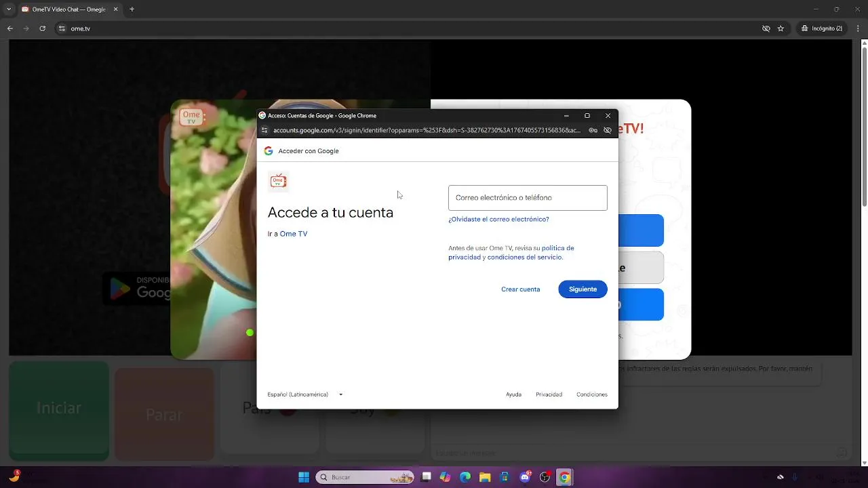868x488 pixels.
Task: Open OBS Studio from the taskbar
Action: (545, 477)
